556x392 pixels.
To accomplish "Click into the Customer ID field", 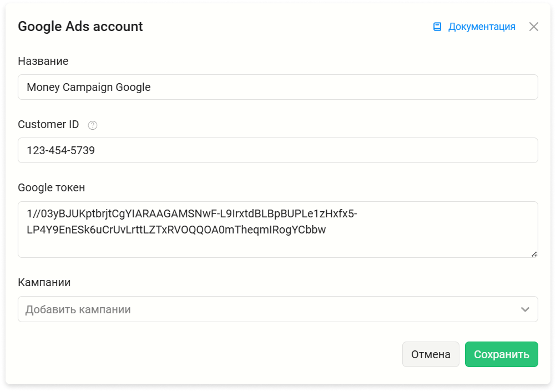I will pyautogui.click(x=278, y=150).
